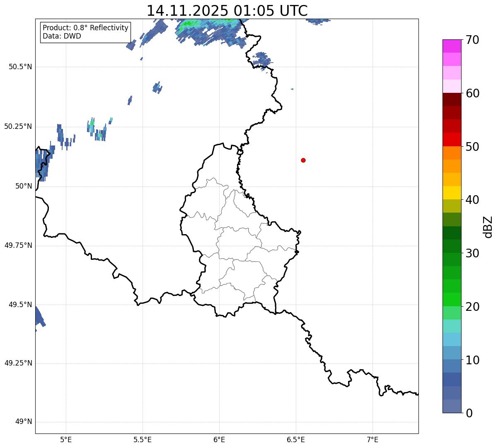498x448 pixels.
Task: Click the colorbar tick label 70
Action: tap(472, 40)
